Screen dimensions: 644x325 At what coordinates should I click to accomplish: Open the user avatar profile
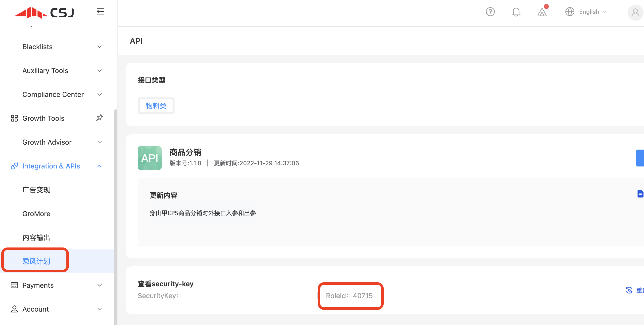tap(635, 12)
